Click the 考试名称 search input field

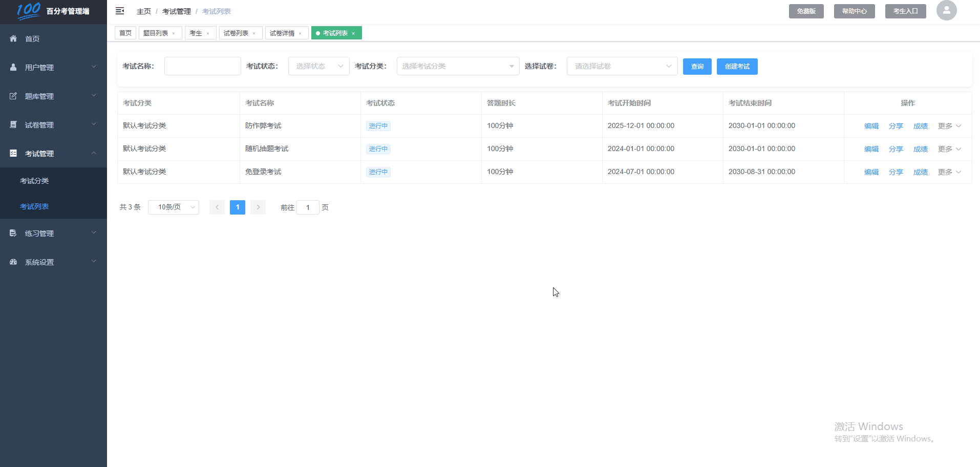click(202, 66)
